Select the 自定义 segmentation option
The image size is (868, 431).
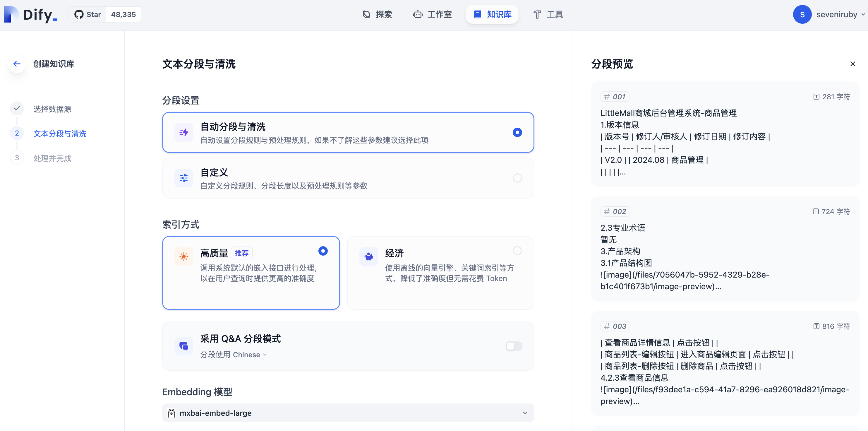[348, 178]
